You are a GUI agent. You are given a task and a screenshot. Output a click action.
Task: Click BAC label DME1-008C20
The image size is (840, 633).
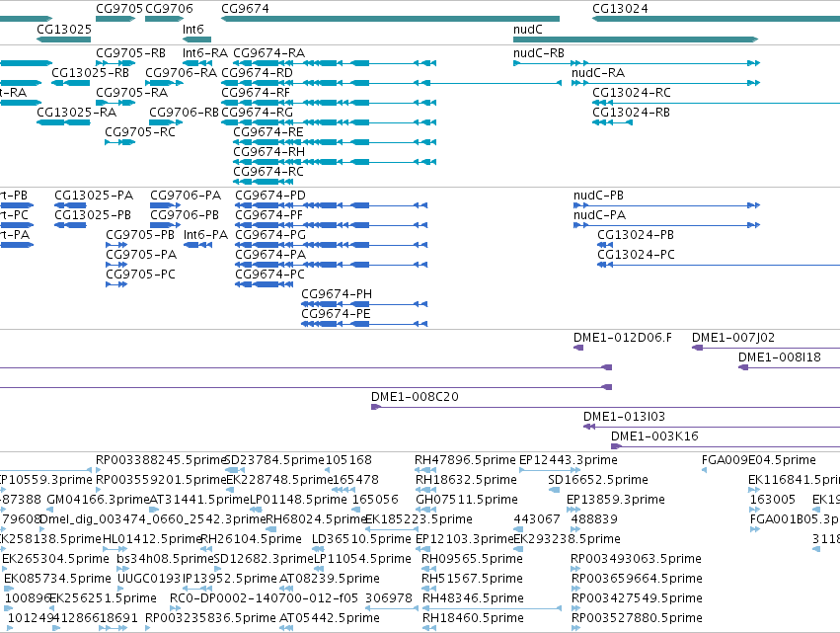pyautogui.click(x=415, y=398)
